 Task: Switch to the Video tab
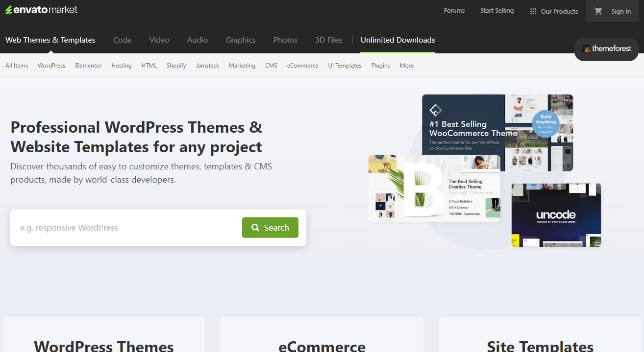pos(159,40)
